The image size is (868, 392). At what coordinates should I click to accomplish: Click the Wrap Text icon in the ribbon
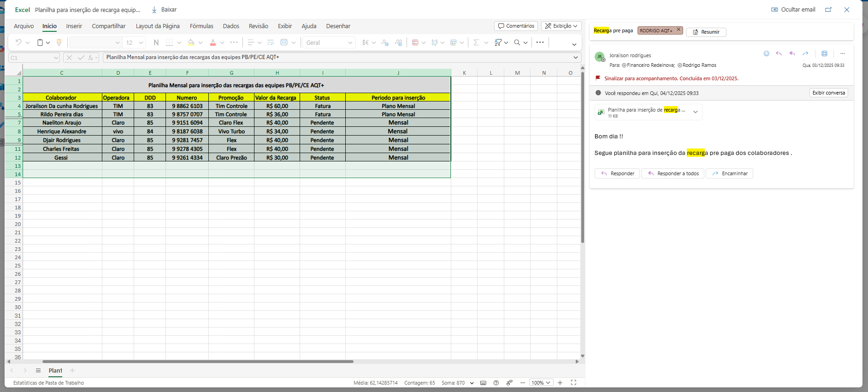pyautogui.click(x=271, y=42)
